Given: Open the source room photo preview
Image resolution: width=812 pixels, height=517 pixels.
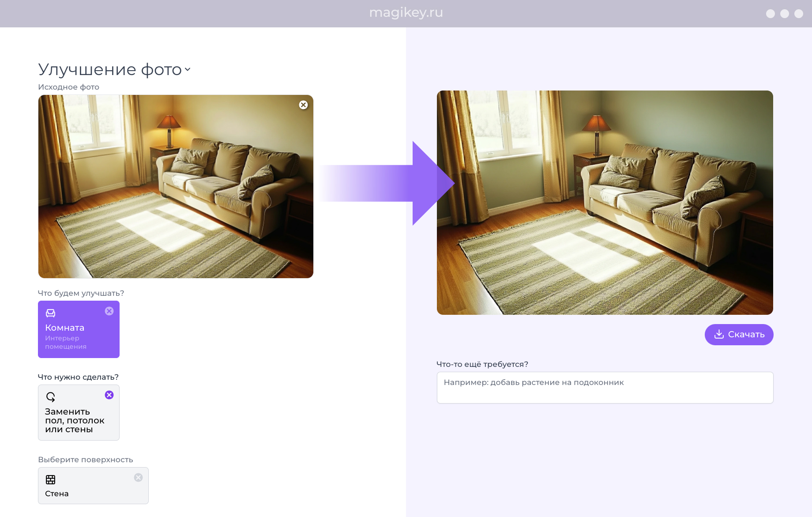Looking at the screenshot, I should 176,186.
